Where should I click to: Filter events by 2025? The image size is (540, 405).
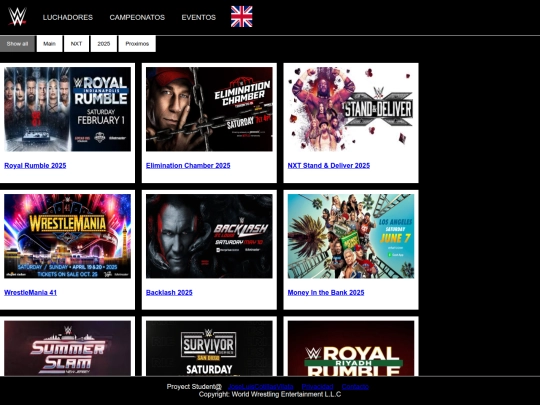(x=104, y=44)
